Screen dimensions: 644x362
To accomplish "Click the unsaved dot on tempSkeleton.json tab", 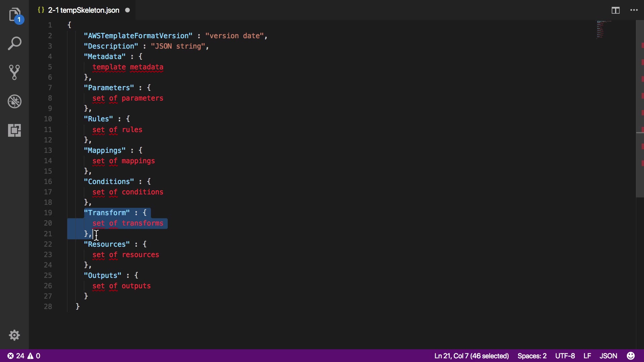I will point(127,10).
